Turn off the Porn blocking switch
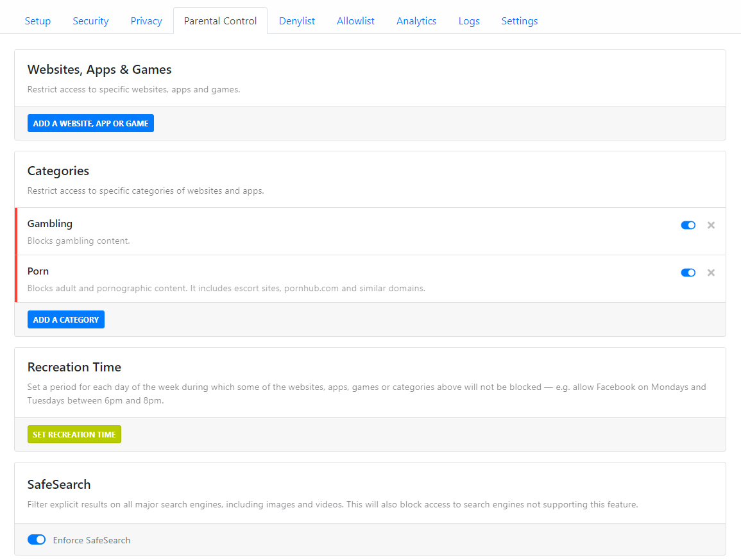 pyautogui.click(x=688, y=273)
